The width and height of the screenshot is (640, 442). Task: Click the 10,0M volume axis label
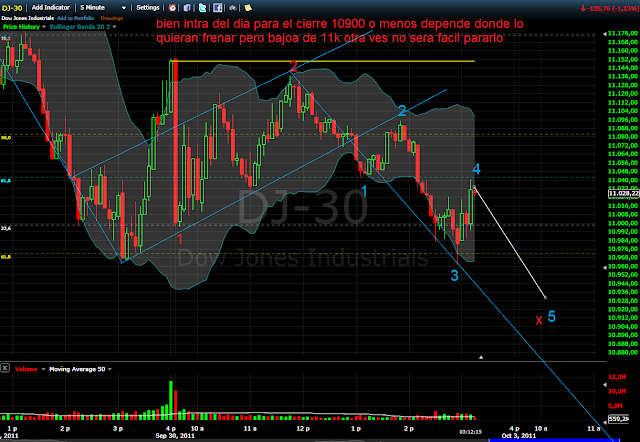[617, 391]
